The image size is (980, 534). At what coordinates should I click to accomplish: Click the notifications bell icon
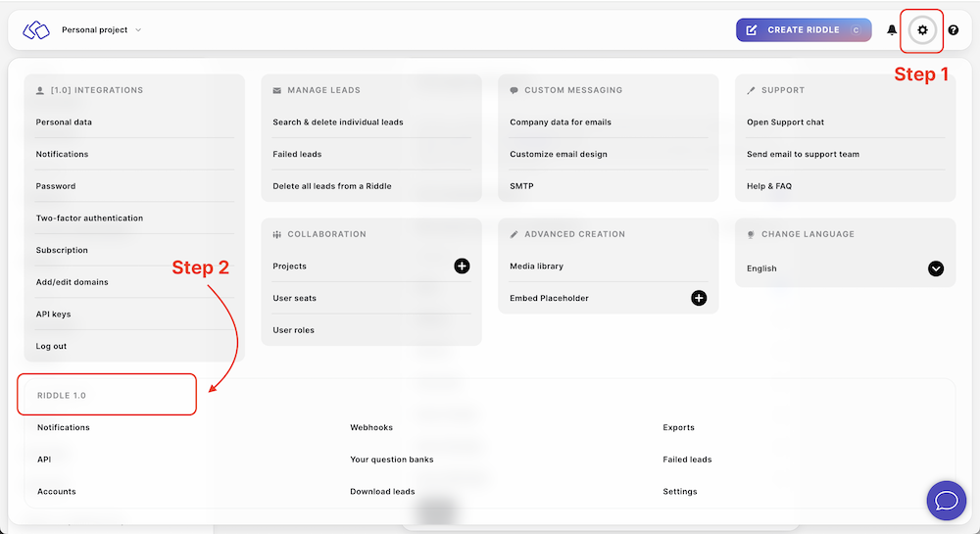coord(892,30)
